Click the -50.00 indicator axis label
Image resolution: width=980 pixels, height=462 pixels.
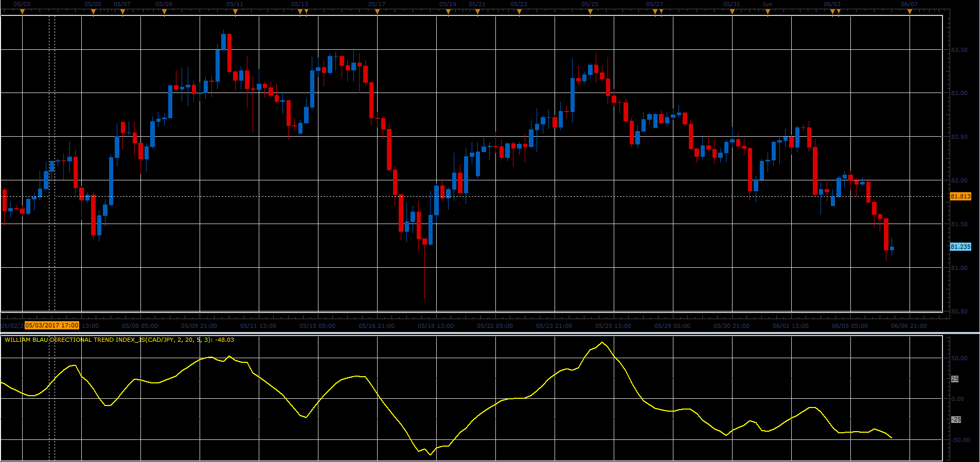click(960, 440)
